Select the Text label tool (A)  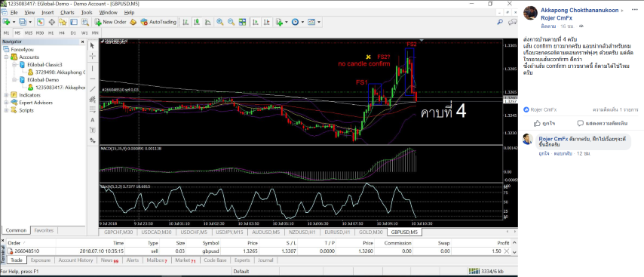click(92, 119)
